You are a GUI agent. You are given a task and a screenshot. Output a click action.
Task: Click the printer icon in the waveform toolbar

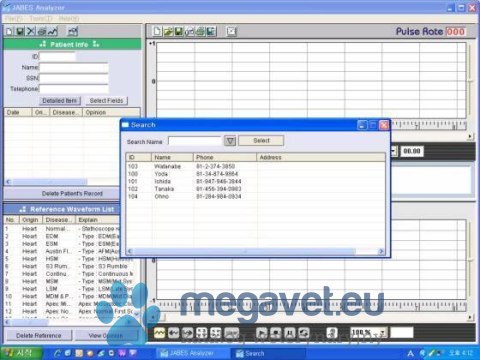[x=200, y=32]
